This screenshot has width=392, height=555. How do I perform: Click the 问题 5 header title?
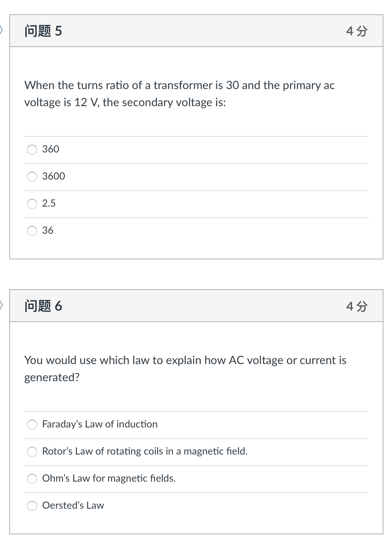tap(43, 31)
